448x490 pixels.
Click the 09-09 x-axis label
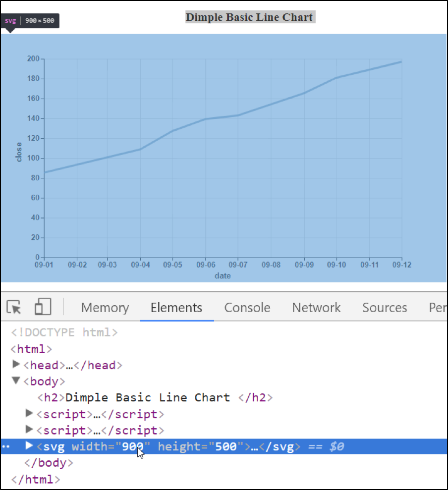point(304,265)
